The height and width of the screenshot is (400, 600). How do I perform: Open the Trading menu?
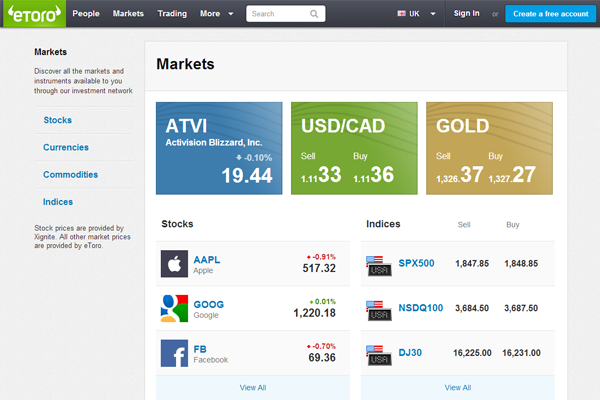point(172,13)
